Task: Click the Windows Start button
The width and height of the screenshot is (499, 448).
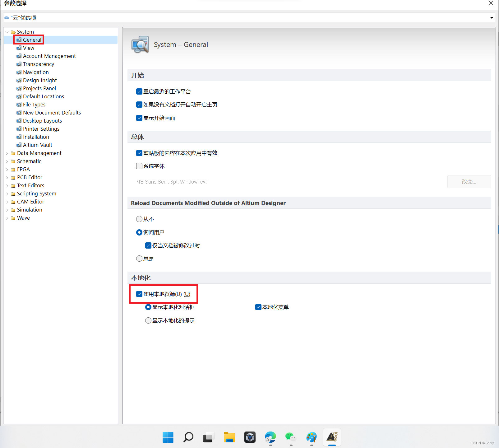Action: (x=168, y=437)
